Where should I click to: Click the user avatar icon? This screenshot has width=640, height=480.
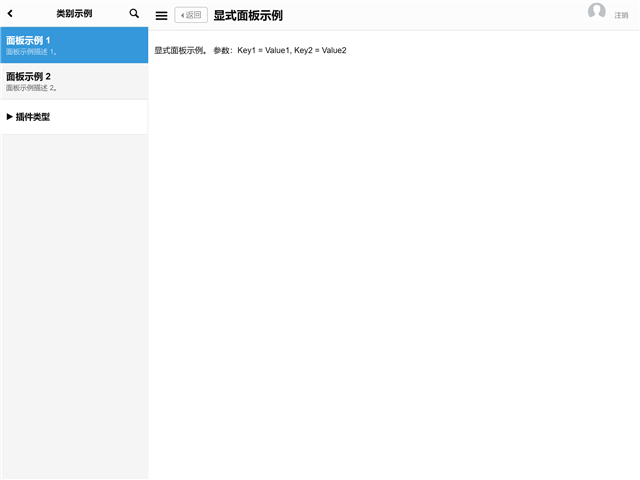pyautogui.click(x=597, y=12)
